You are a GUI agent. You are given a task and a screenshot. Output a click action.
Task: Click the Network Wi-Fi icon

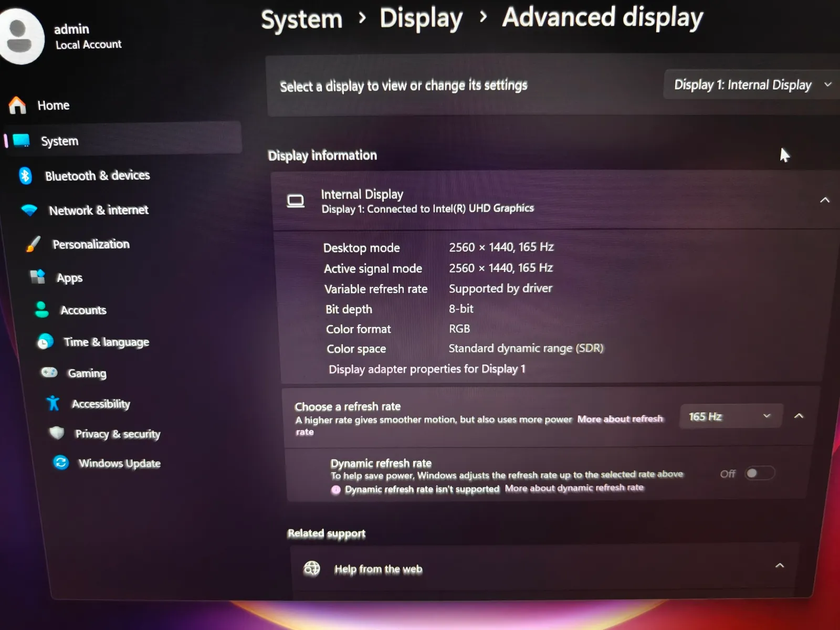coord(29,210)
